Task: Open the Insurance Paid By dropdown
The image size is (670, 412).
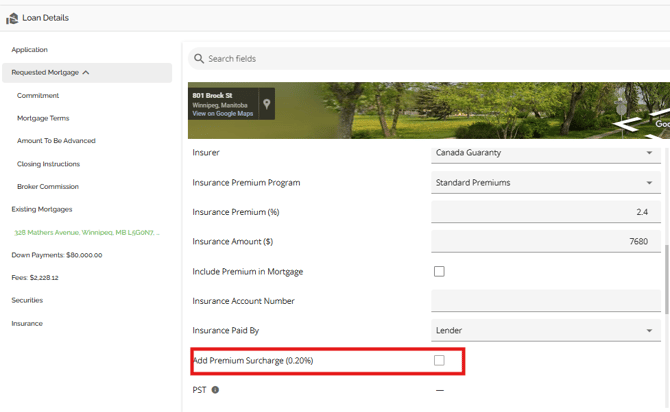Action: (x=648, y=330)
